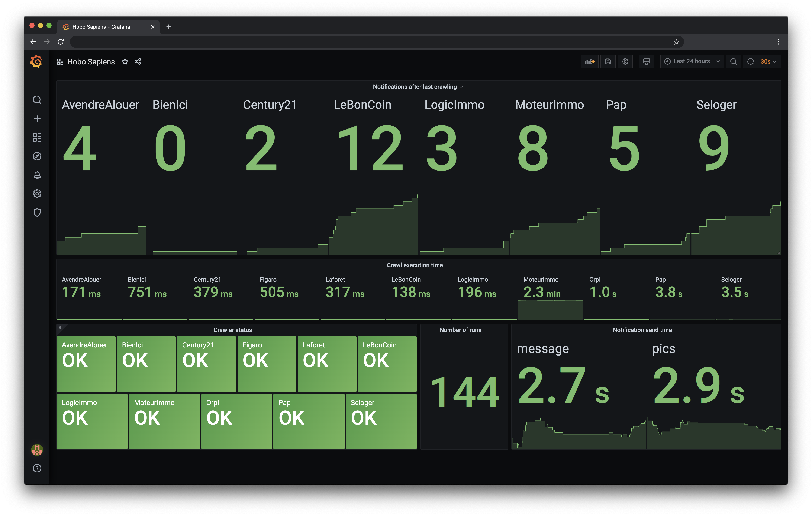Toggle cycle view mode monitor icon

tap(646, 61)
